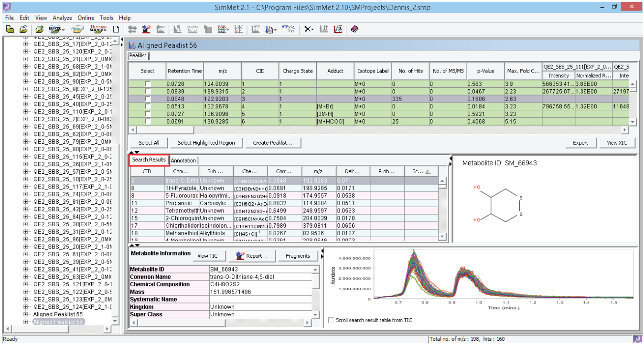The width and height of the screenshot is (644, 345).
Task: Click the m/z chart toolbar icon
Action: point(161,29)
